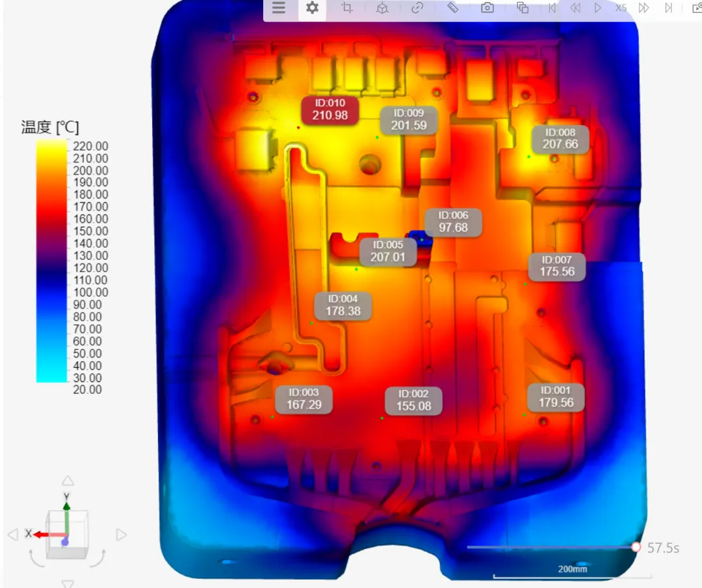Click the chain link icon

[x=417, y=8]
